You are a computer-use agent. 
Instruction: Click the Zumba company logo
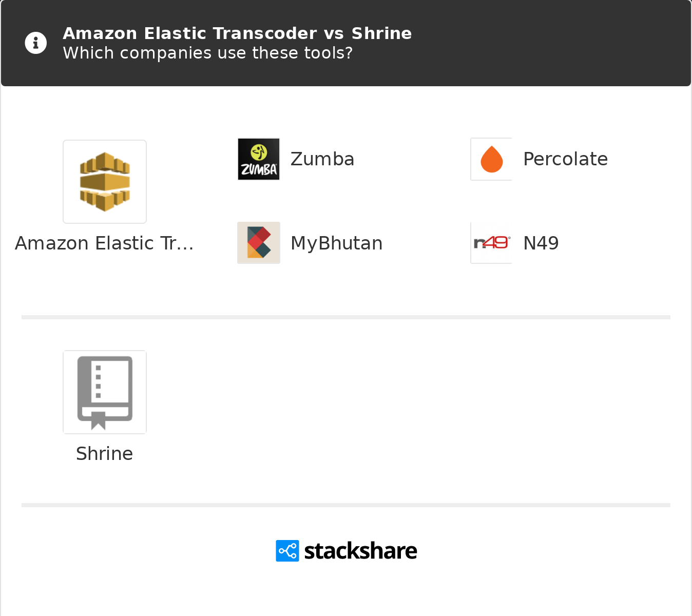click(x=259, y=159)
